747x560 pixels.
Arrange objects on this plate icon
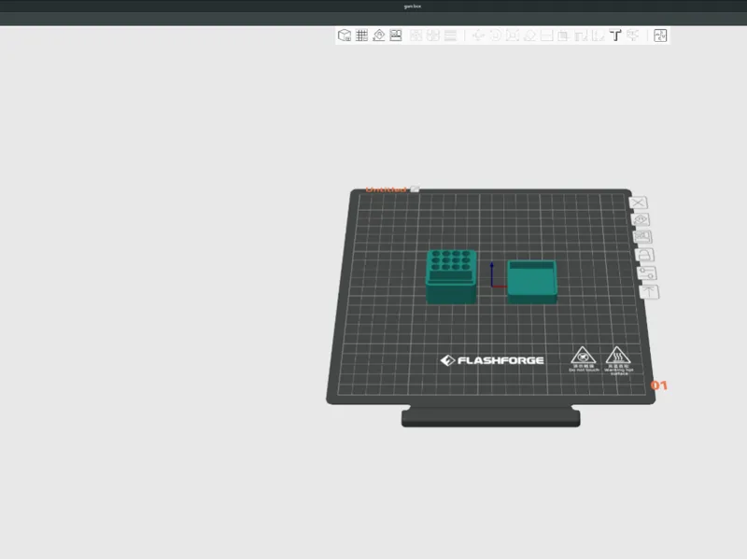tap(642, 237)
